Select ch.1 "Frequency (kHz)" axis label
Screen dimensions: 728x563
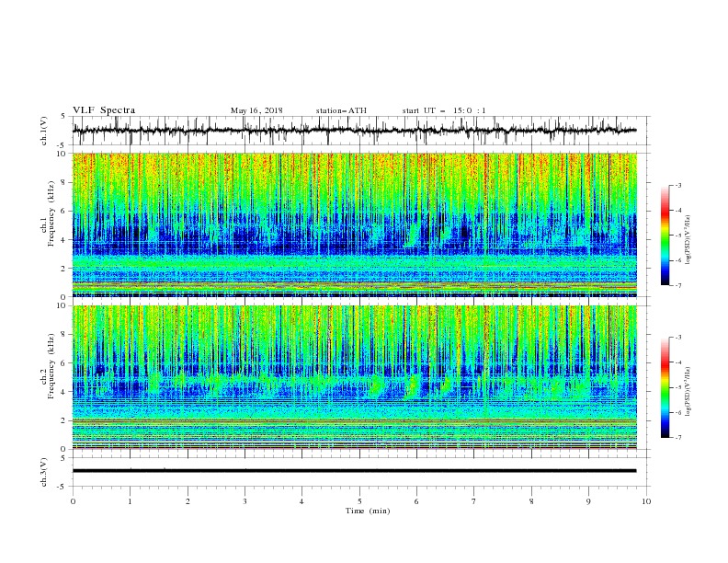point(51,213)
